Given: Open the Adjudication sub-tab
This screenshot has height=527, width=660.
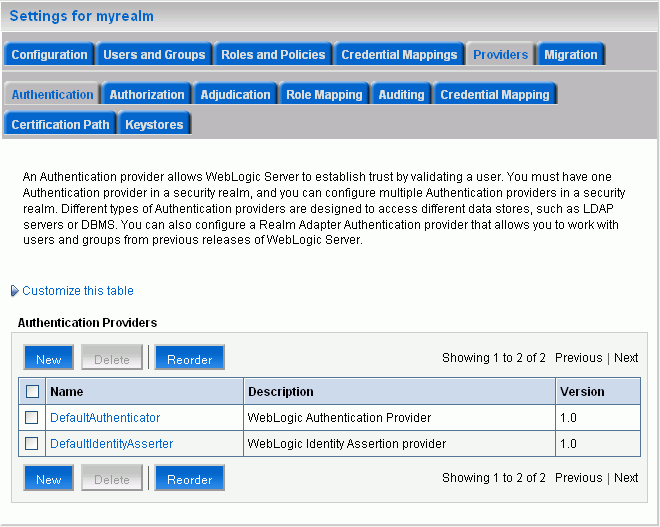Looking at the screenshot, I should pos(235,94).
